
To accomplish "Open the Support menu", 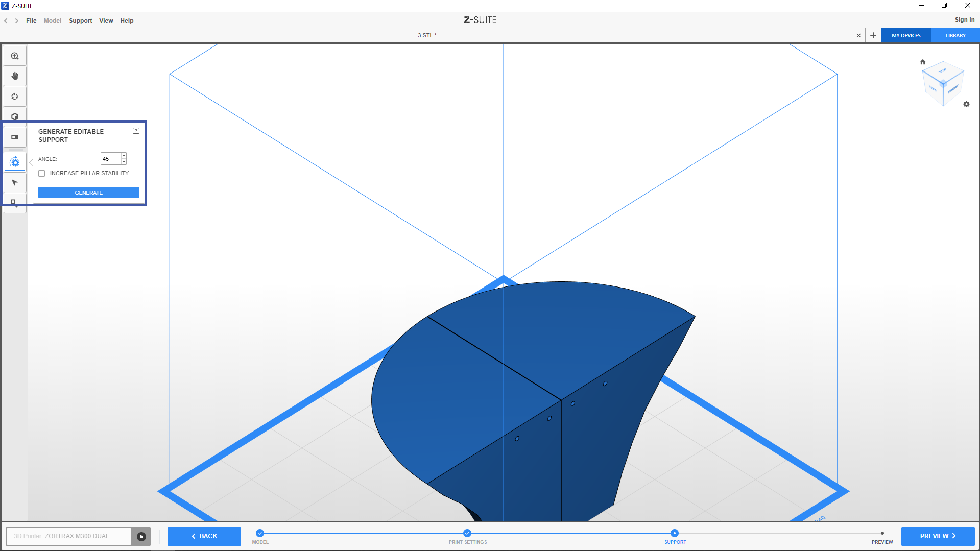I will pos(80,21).
